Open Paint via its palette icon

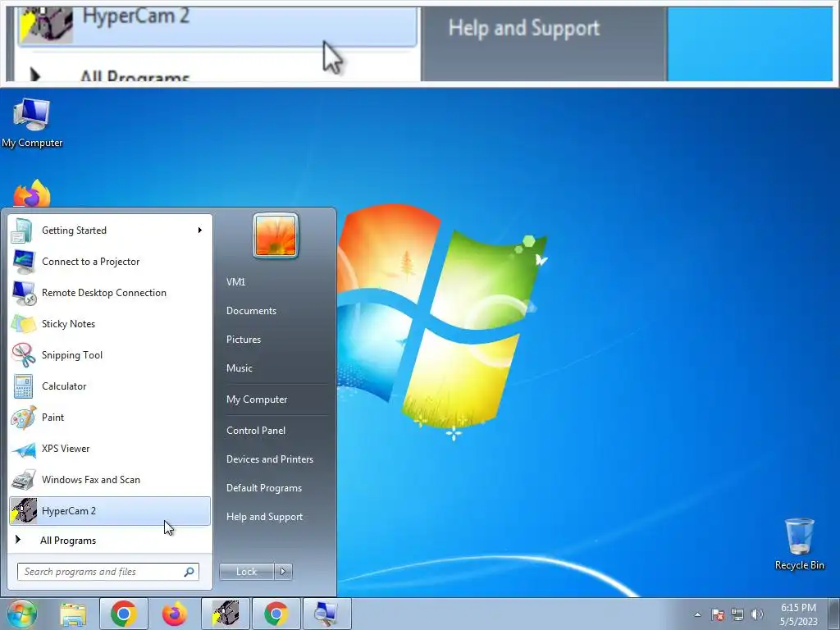[23, 418]
